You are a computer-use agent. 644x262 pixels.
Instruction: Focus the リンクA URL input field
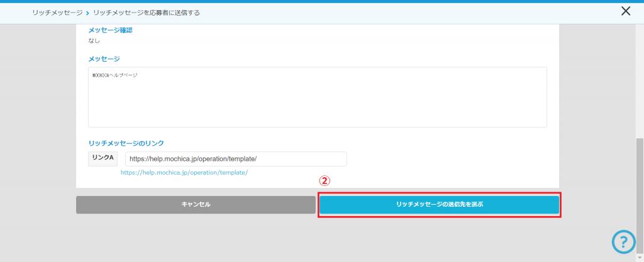tap(236, 159)
